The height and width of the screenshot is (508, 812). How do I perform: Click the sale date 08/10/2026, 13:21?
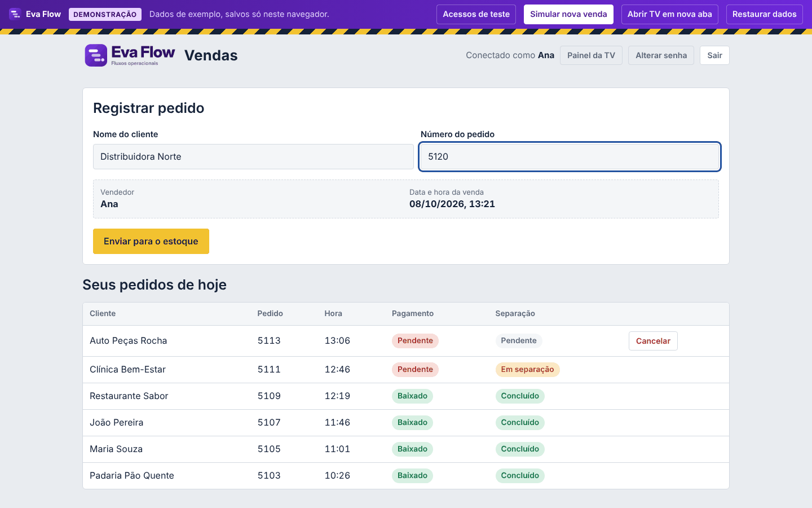tap(452, 204)
